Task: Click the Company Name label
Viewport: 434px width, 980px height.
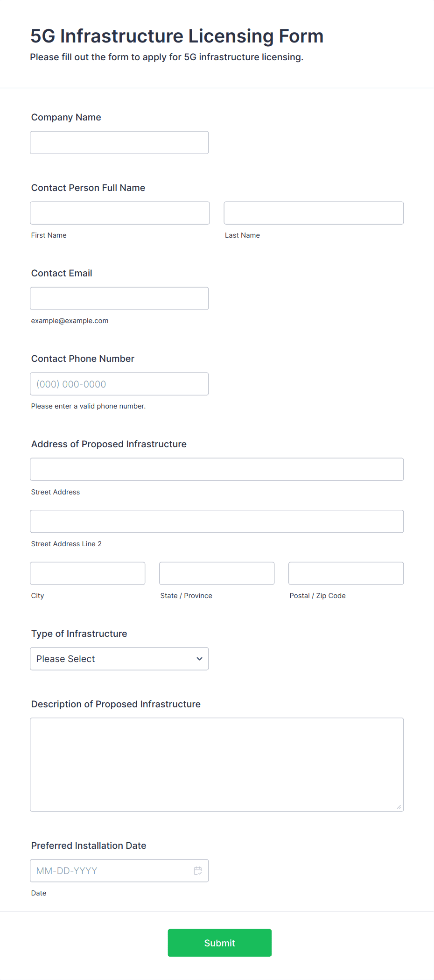Action: (x=66, y=117)
